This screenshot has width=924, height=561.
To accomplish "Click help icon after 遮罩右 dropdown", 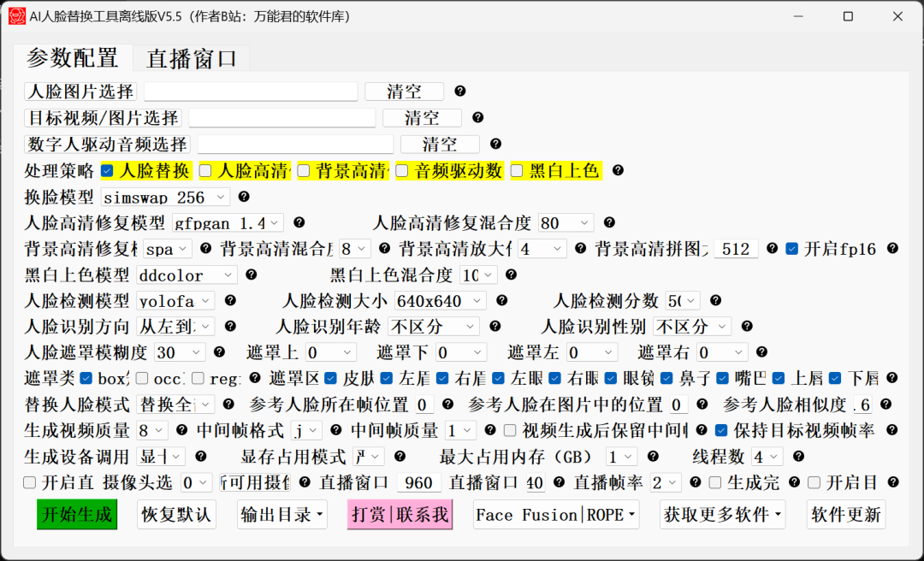I will click(762, 351).
